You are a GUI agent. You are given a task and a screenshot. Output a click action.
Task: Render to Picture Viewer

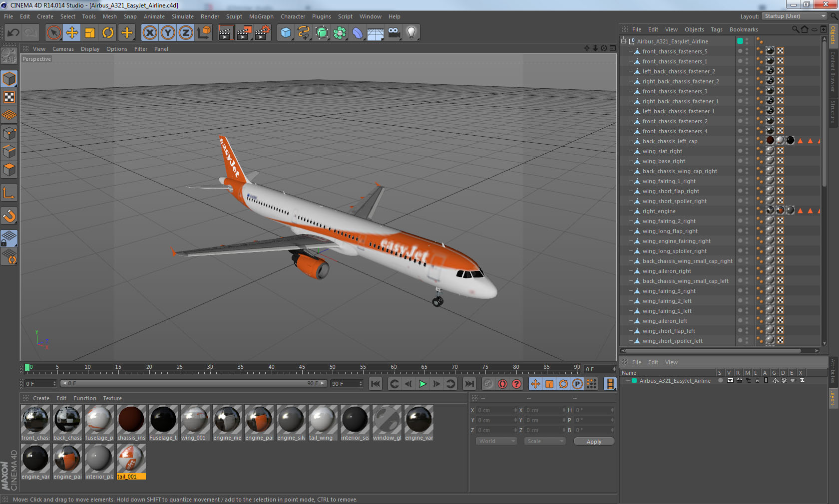pyautogui.click(x=244, y=33)
